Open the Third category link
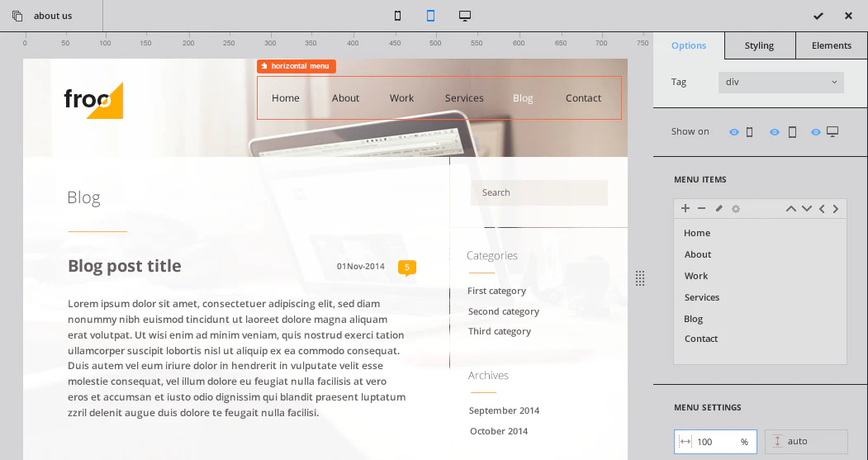Viewport: 868px width, 460px height. pyautogui.click(x=500, y=331)
